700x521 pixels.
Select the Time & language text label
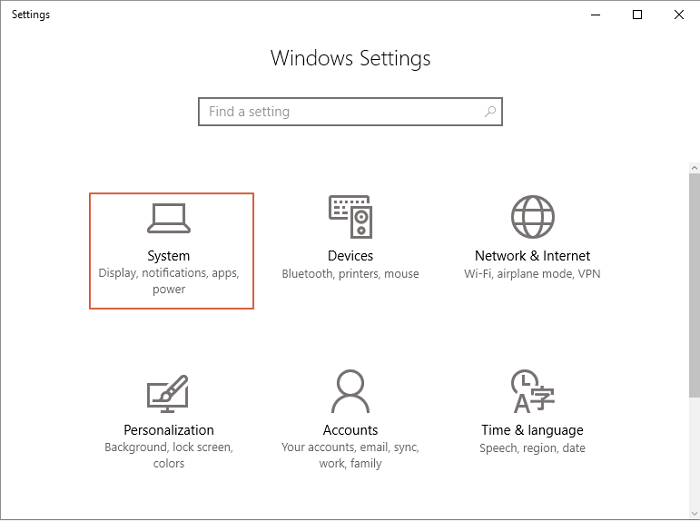[532, 430]
